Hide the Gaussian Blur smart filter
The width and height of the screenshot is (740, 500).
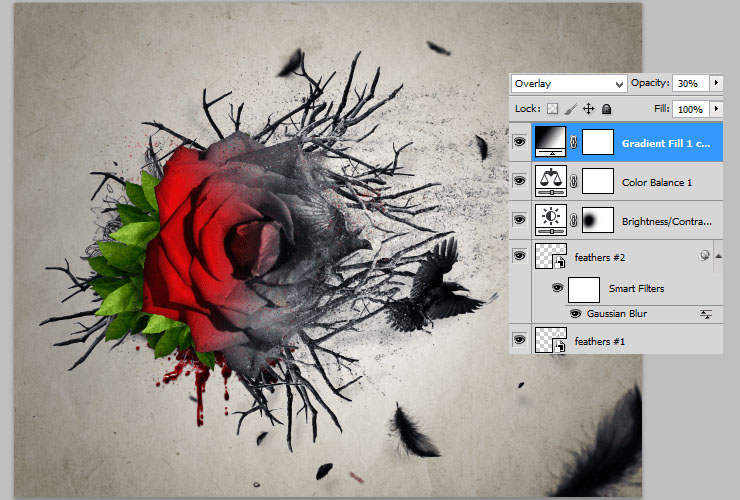point(576,314)
